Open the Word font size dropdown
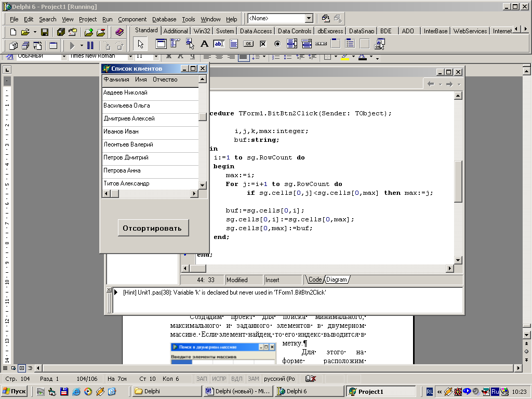This screenshot has height=399, width=532. click(x=156, y=57)
